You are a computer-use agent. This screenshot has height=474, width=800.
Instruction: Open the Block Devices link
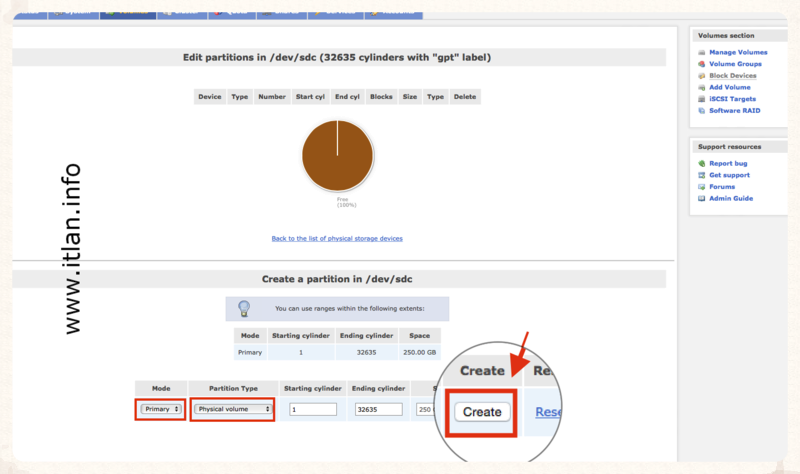[x=732, y=76]
